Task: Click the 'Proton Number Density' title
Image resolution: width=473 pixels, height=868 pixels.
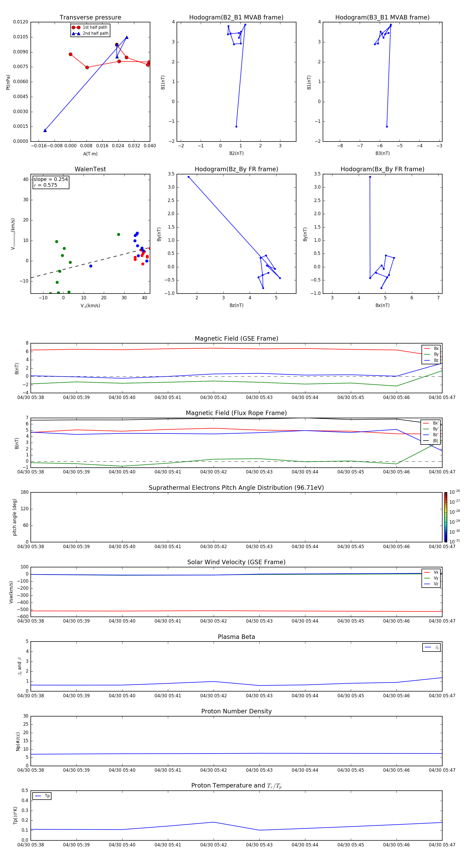Action: pyautogui.click(x=236, y=711)
